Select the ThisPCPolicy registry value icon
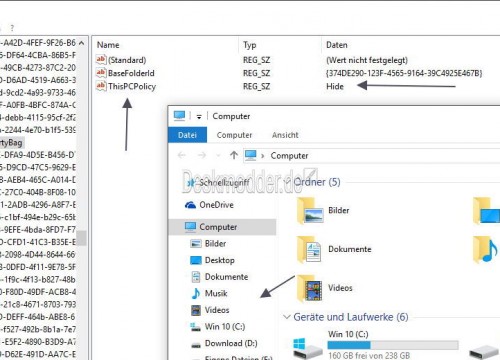 [x=101, y=86]
